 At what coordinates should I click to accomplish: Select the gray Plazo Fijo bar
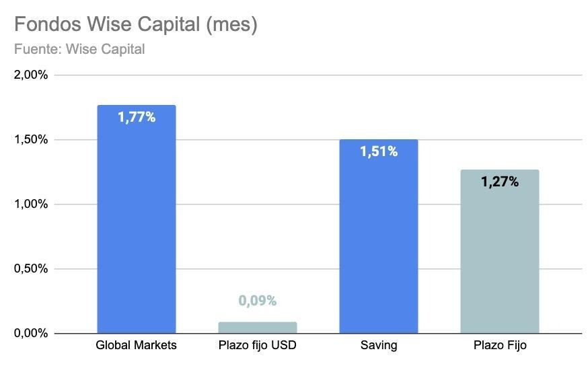pos(500,251)
